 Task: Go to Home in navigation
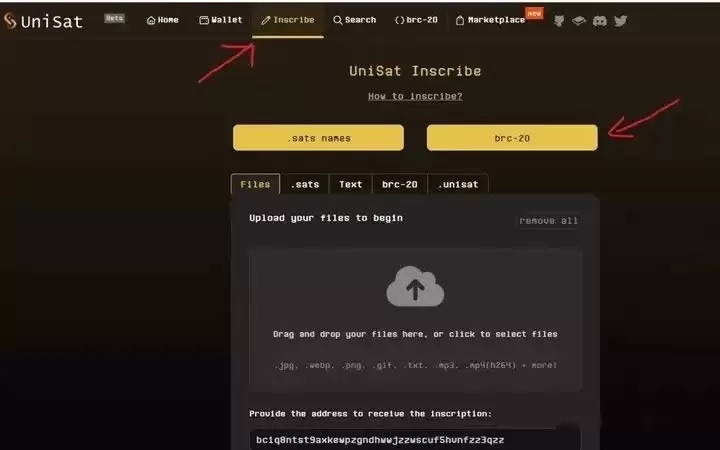(163, 20)
